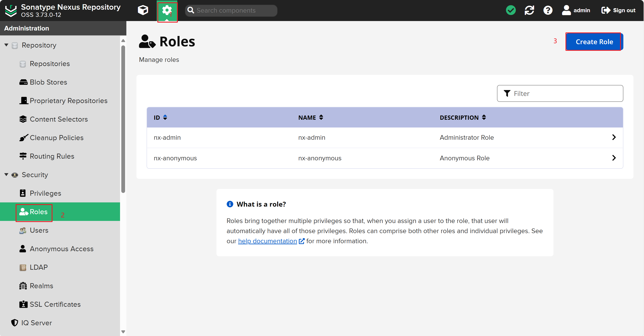The height and width of the screenshot is (336, 644).
Task: Open the help documentation link
Action: pyautogui.click(x=267, y=241)
